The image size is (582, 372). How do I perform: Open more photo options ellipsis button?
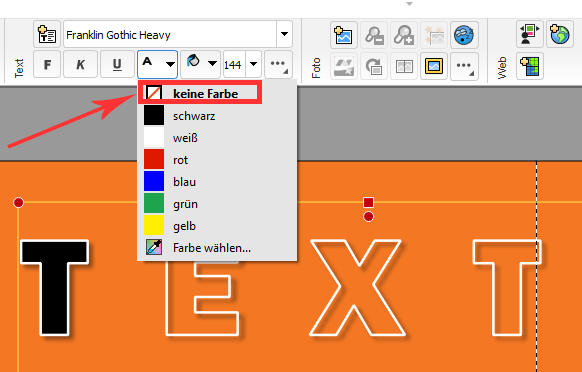(464, 66)
